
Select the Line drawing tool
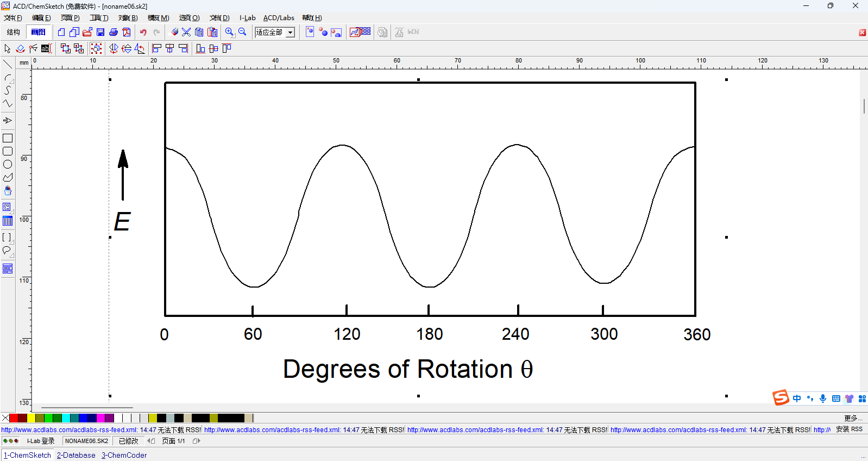click(x=8, y=64)
